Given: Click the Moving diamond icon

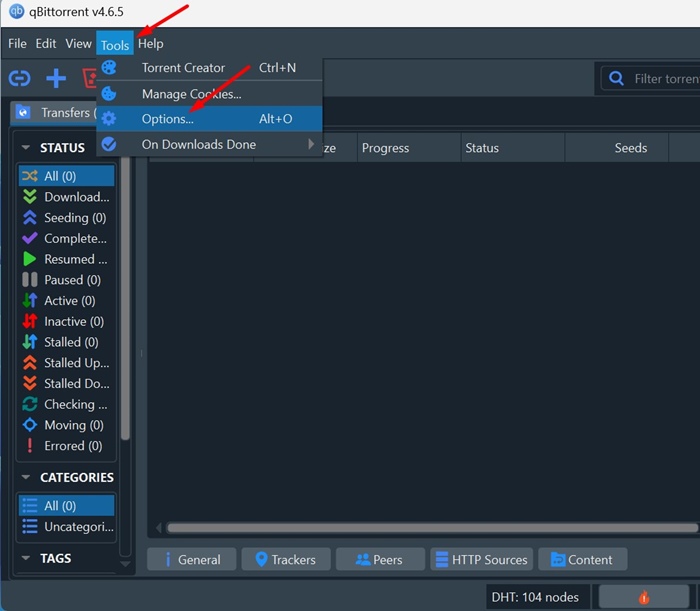Looking at the screenshot, I should [x=30, y=425].
